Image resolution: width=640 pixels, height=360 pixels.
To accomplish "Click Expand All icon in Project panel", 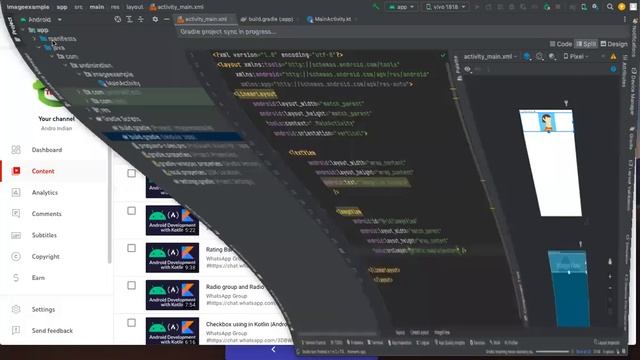I will point(129,19).
